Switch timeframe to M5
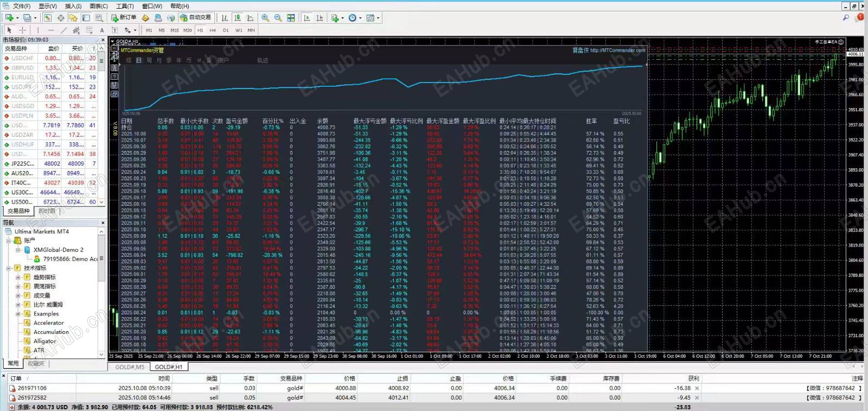The width and height of the screenshot is (868, 411). tap(162, 30)
